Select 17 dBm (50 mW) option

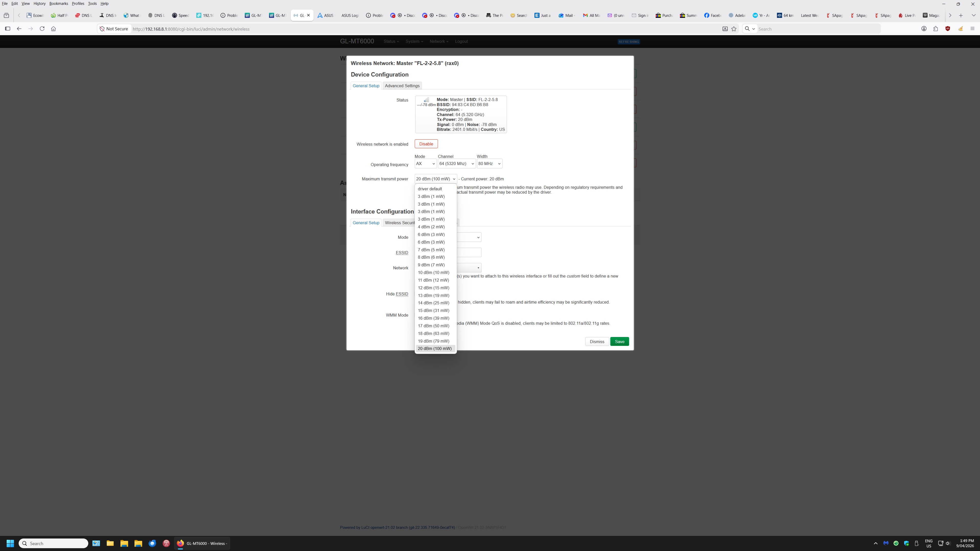(x=433, y=326)
